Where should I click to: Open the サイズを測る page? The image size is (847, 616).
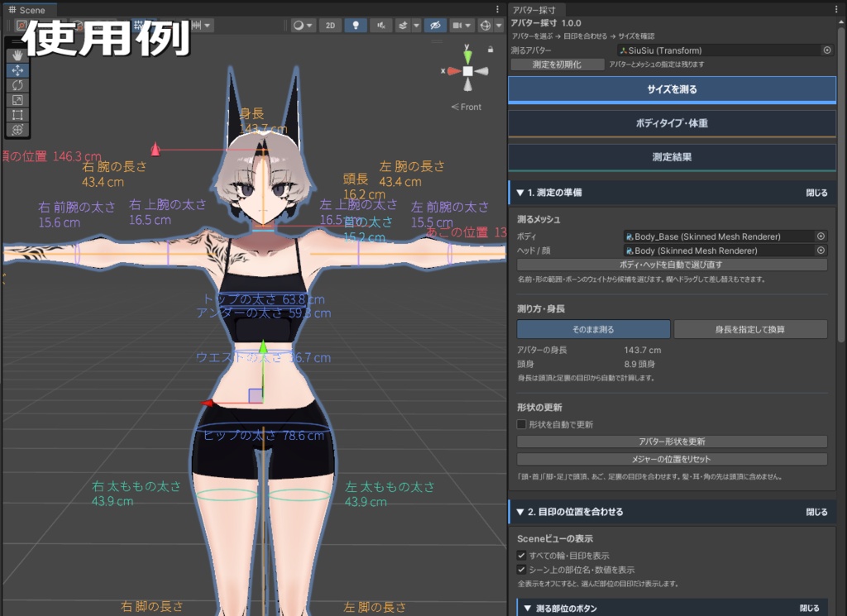tap(672, 89)
